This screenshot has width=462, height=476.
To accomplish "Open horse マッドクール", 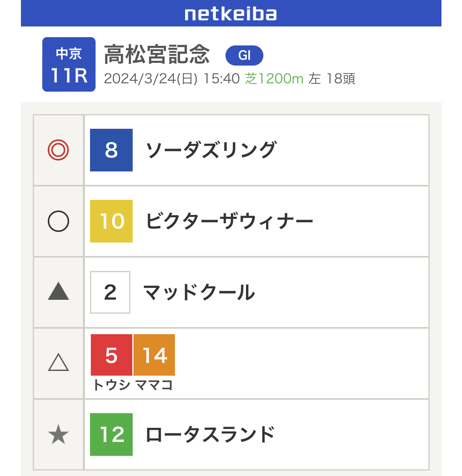I will tap(199, 292).
